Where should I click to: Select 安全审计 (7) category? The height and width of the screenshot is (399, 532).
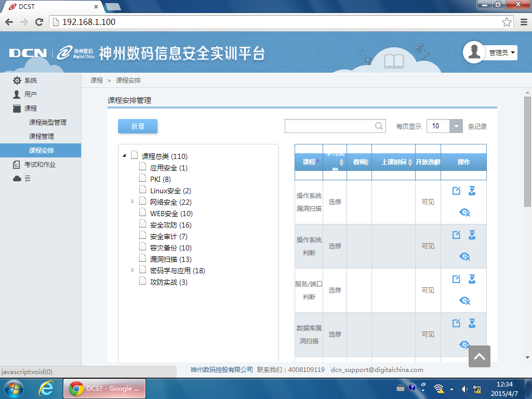coord(169,236)
